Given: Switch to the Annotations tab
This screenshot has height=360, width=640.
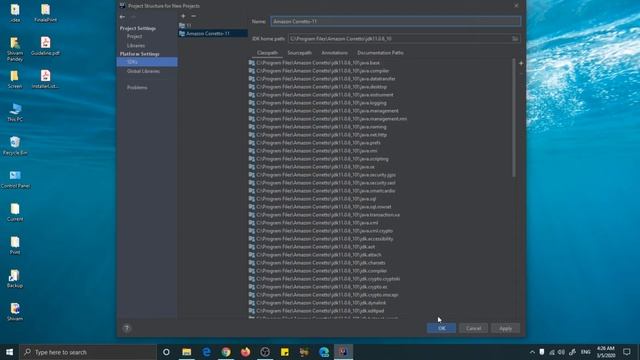Looking at the screenshot, I should click(x=334, y=53).
